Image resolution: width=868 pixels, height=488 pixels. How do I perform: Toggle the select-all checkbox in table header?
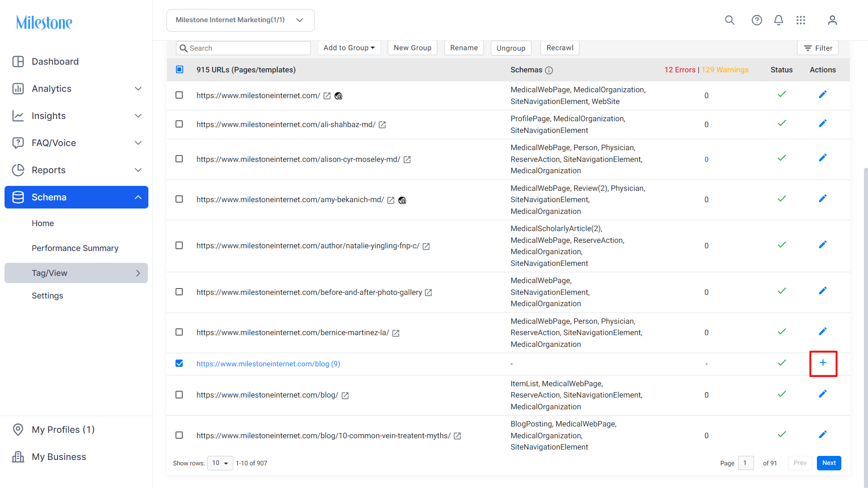click(180, 70)
